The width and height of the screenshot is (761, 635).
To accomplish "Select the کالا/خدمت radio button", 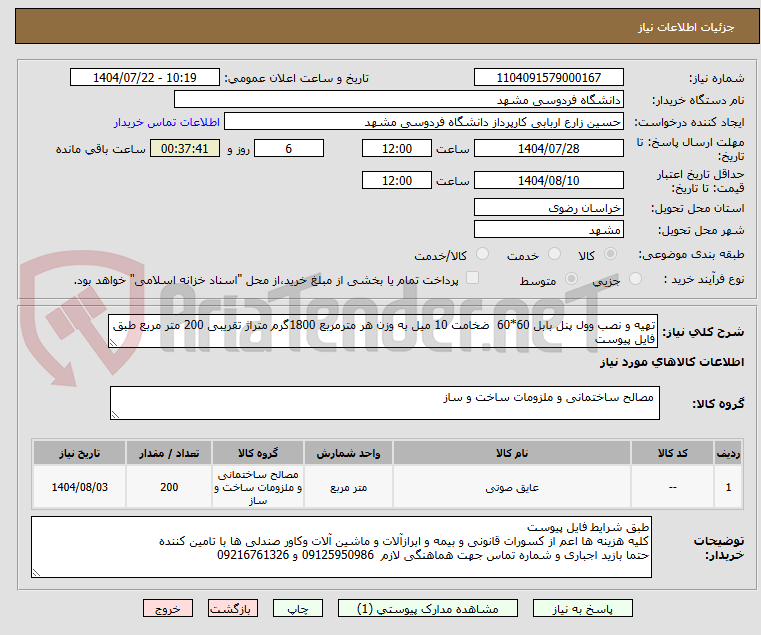I will click(482, 253).
